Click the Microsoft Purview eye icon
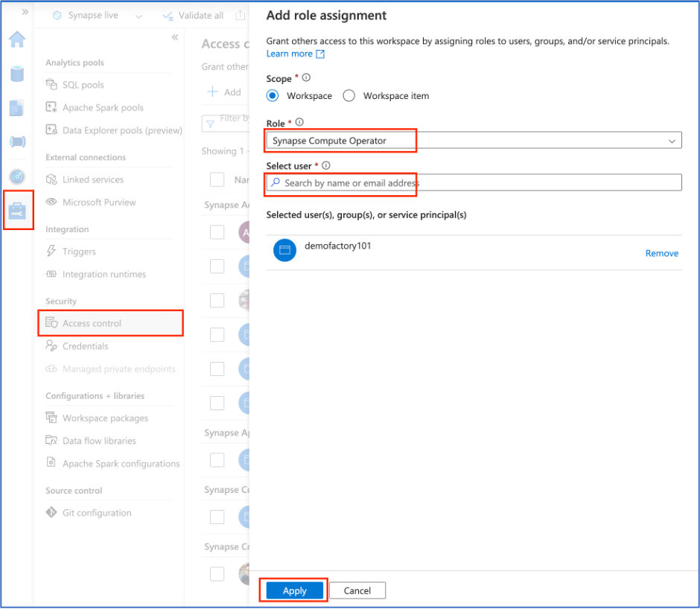This screenshot has width=700, height=609. click(x=51, y=201)
